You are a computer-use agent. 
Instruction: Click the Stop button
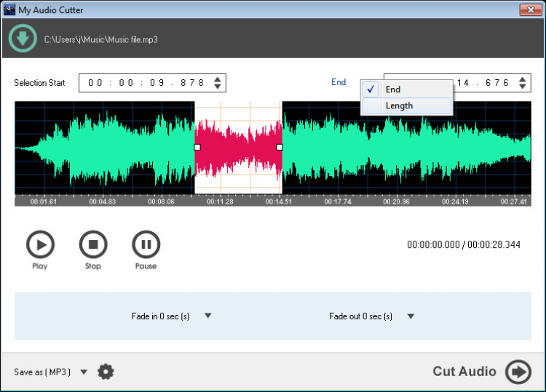point(93,244)
